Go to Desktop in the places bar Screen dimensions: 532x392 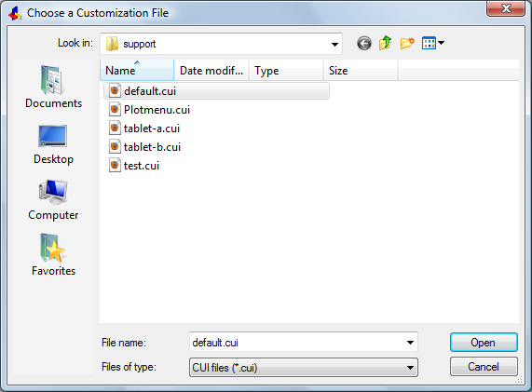[54, 144]
